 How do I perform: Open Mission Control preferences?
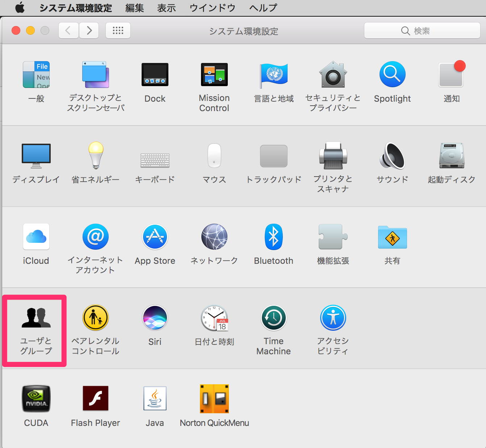point(214,75)
